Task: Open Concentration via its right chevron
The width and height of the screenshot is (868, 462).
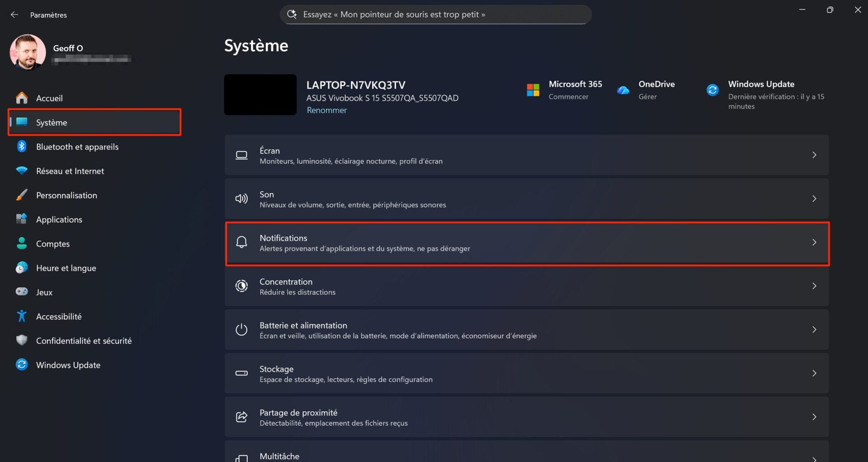Action: point(814,286)
